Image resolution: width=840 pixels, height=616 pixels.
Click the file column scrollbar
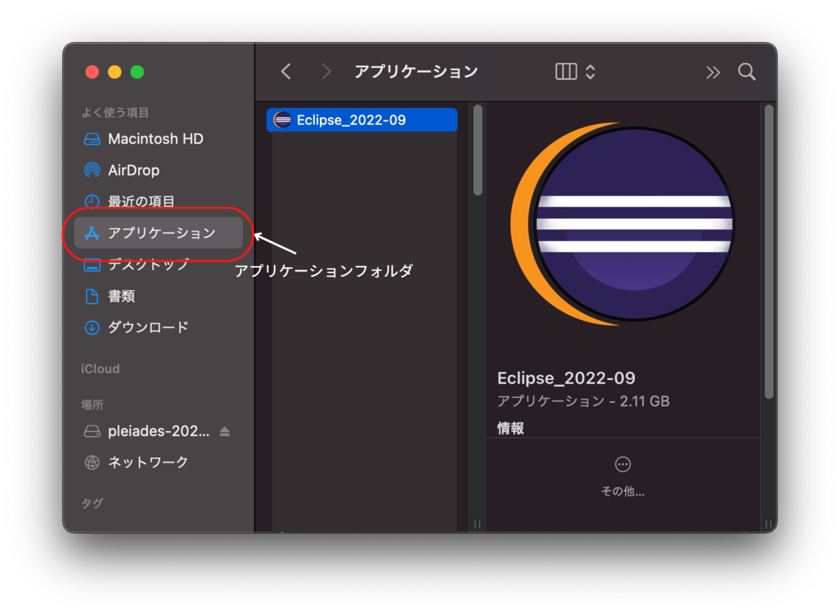(x=477, y=150)
